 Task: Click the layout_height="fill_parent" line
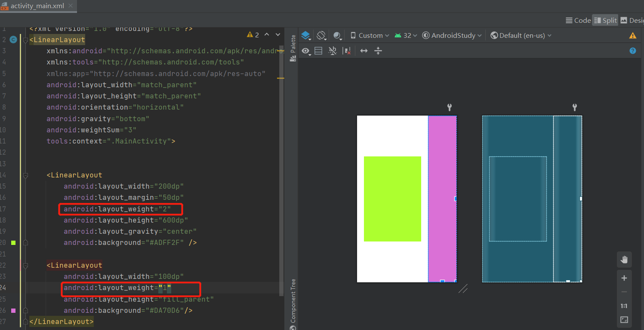pos(139,299)
